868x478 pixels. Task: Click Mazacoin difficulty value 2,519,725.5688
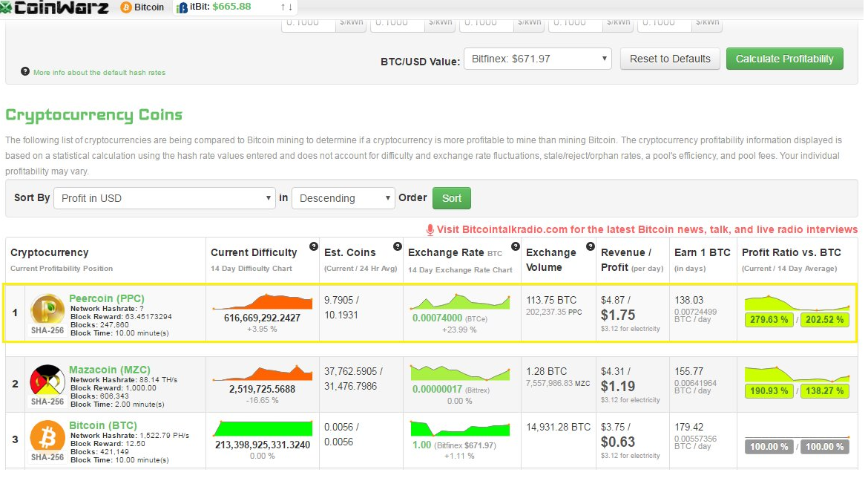coord(263,390)
